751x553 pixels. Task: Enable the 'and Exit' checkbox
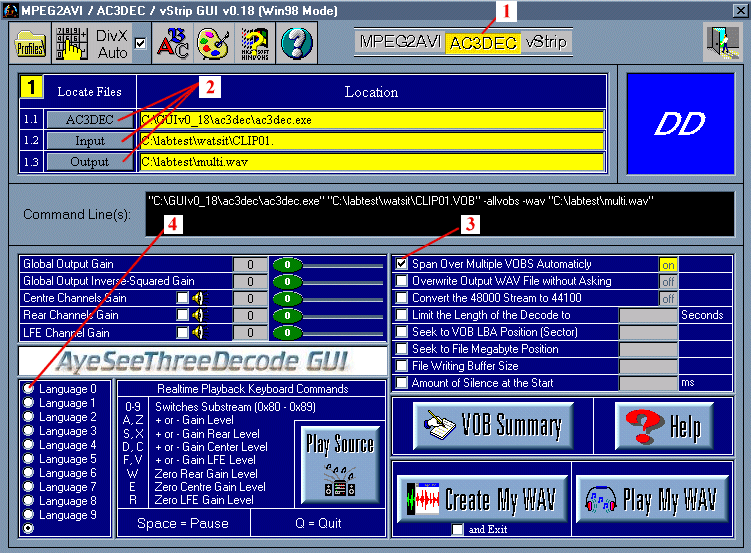point(457,529)
